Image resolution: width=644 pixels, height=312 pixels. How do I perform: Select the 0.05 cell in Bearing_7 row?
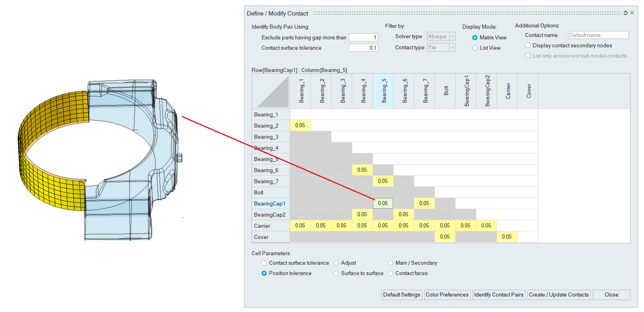pyautogui.click(x=383, y=181)
